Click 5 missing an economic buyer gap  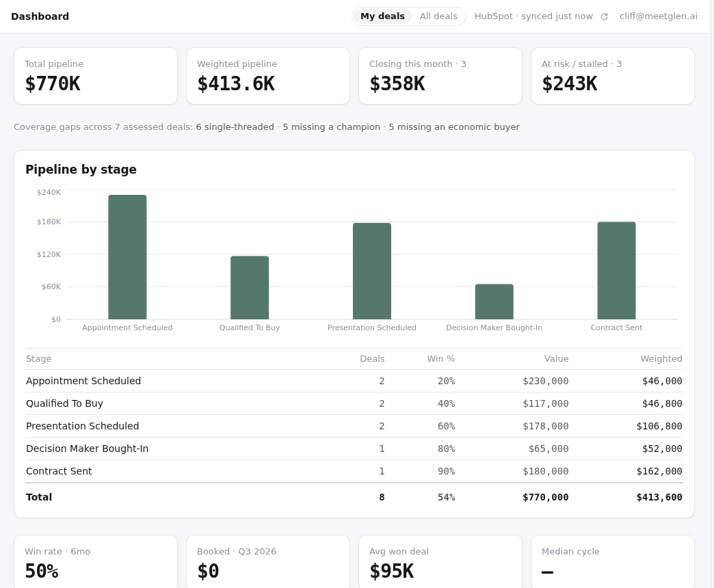pyautogui.click(x=454, y=127)
